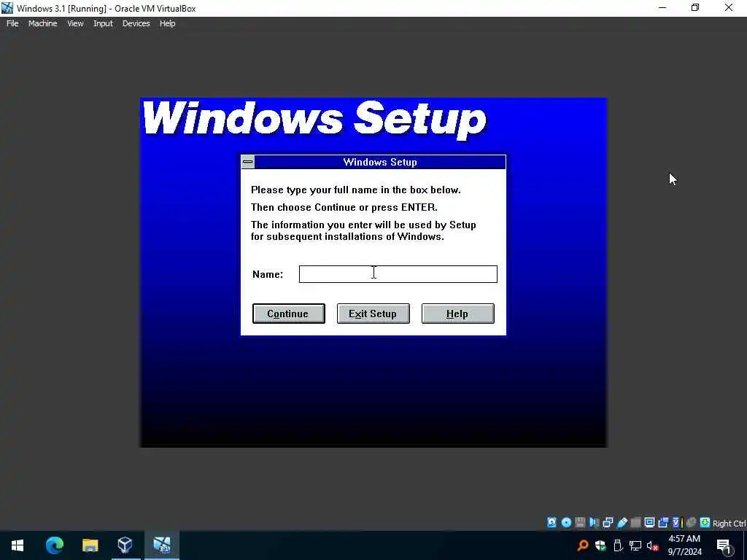Open the Devices menu
This screenshot has height=560, width=747.
coord(136,23)
